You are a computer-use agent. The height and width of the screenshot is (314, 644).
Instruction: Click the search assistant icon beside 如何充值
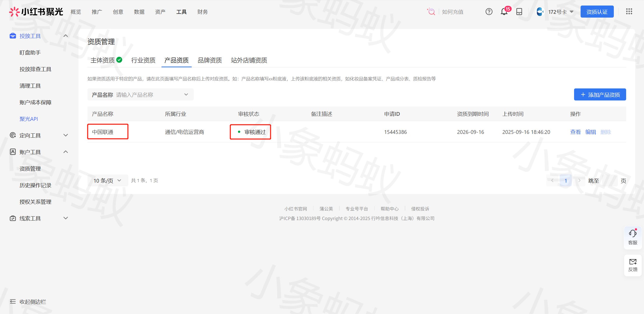431,12
